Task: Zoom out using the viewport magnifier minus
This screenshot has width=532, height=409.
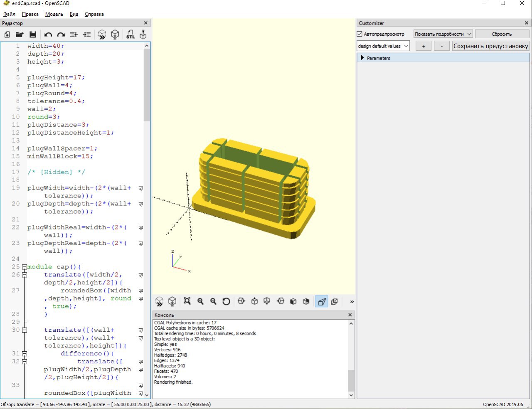Action: (x=213, y=301)
